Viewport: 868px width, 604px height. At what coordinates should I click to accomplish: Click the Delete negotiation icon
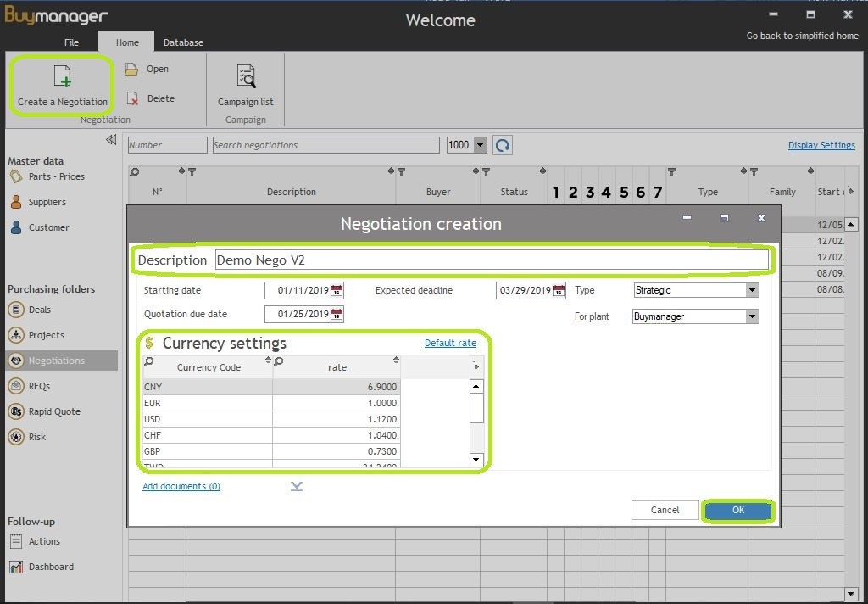pyautogui.click(x=132, y=98)
